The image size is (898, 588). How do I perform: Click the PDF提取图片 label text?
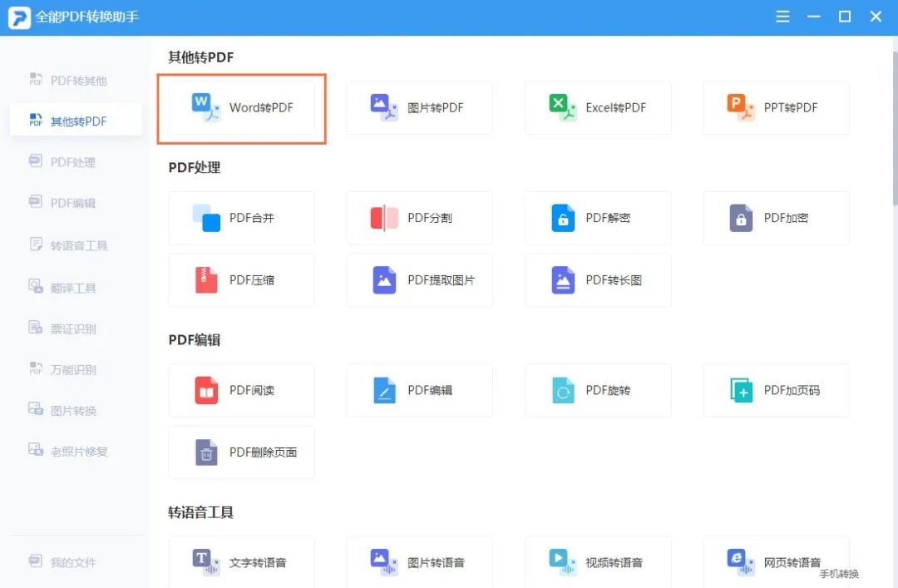pyautogui.click(x=441, y=279)
